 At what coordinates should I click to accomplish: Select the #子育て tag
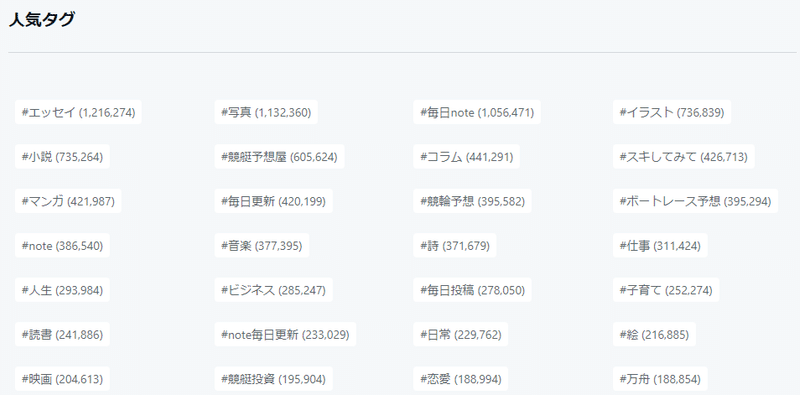666,290
